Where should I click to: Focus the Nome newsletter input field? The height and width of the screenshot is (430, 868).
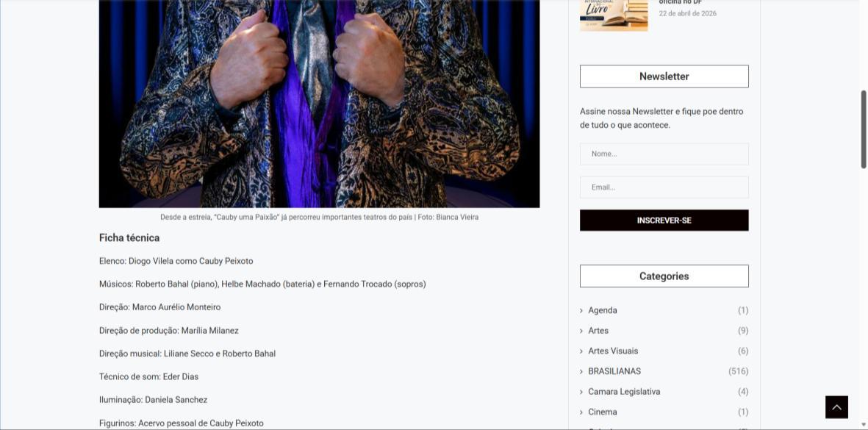tap(664, 154)
